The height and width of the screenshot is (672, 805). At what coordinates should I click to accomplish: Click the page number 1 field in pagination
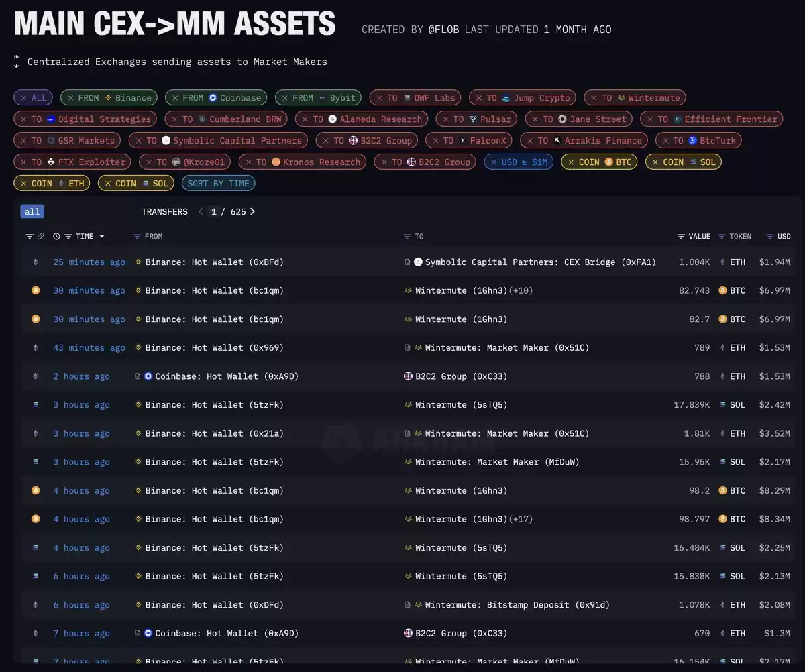click(214, 211)
